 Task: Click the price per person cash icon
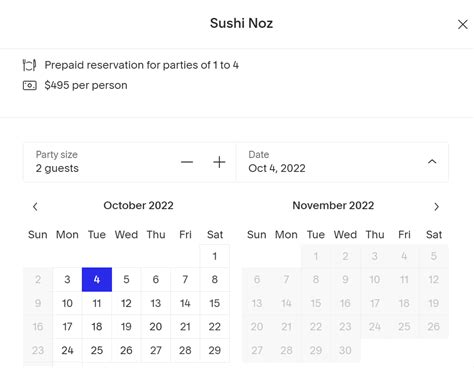pyautogui.click(x=30, y=85)
